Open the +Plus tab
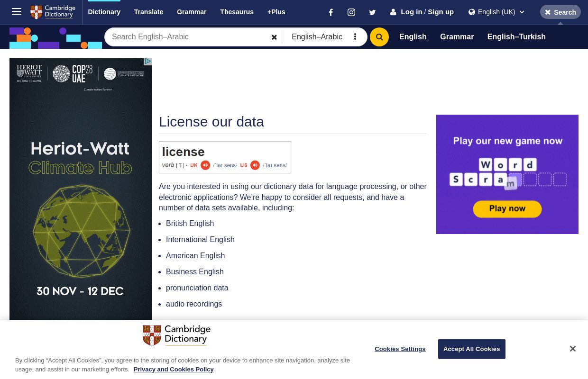The image size is (588, 379). [276, 12]
